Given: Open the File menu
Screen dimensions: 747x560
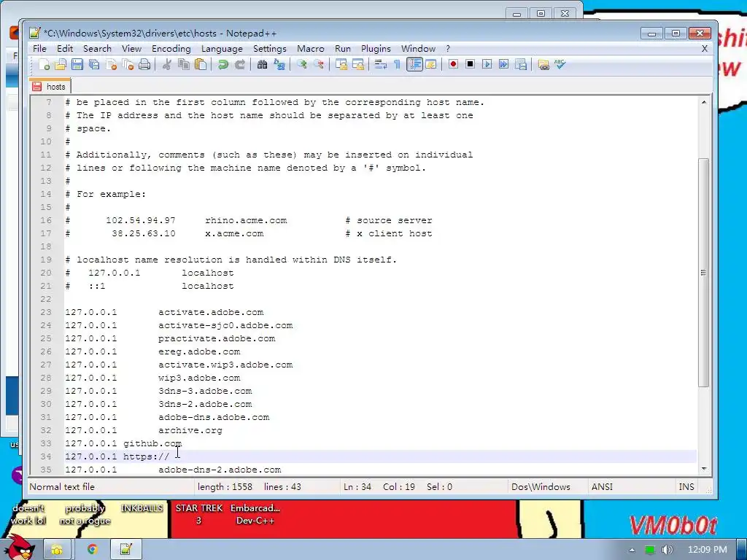Looking at the screenshot, I should click(39, 49).
